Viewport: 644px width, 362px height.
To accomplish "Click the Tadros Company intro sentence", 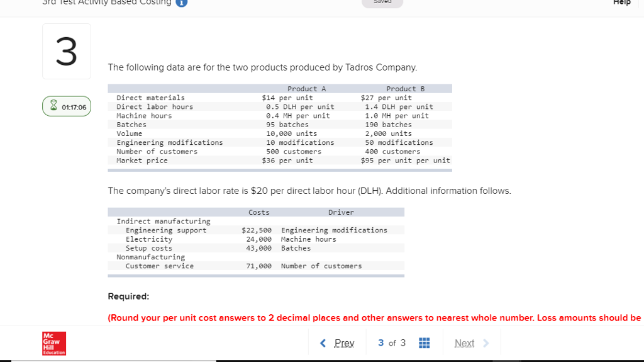I will click(x=262, y=67).
